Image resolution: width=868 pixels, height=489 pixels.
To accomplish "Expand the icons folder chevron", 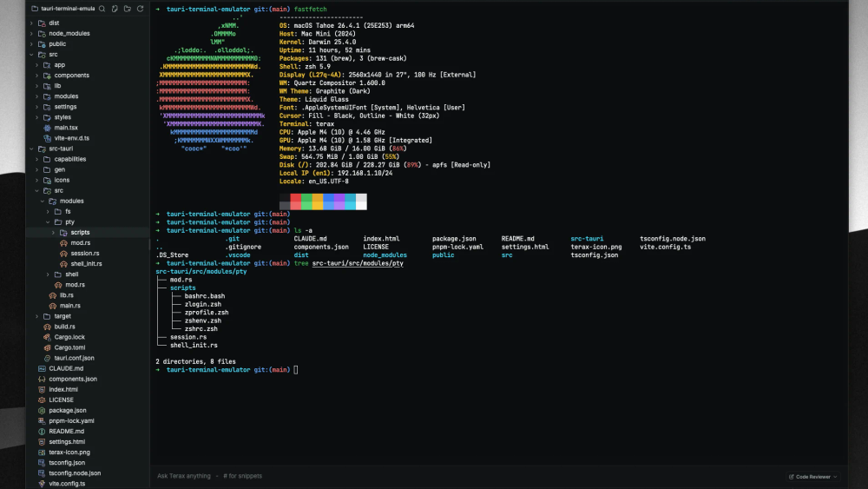I will (x=37, y=181).
